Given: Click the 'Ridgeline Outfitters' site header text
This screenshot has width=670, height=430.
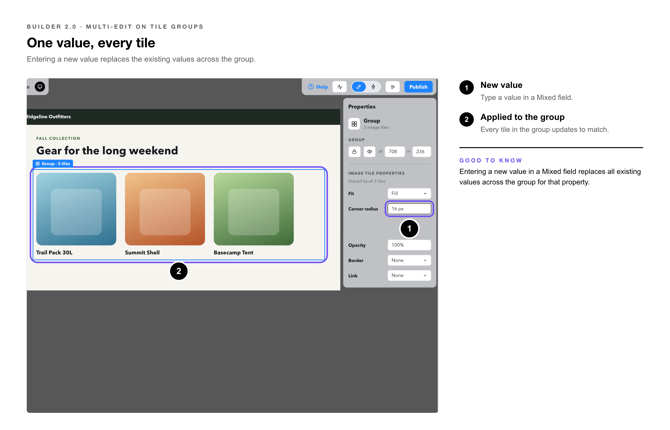Looking at the screenshot, I should click(x=49, y=117).
